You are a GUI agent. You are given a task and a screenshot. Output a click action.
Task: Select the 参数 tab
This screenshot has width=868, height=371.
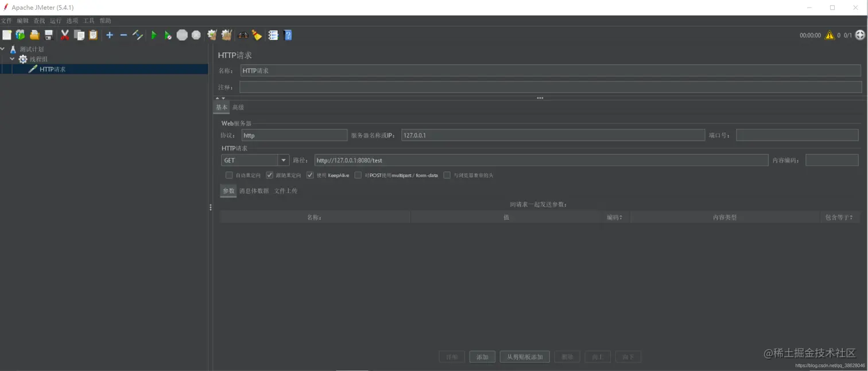(x=228, y=191)
